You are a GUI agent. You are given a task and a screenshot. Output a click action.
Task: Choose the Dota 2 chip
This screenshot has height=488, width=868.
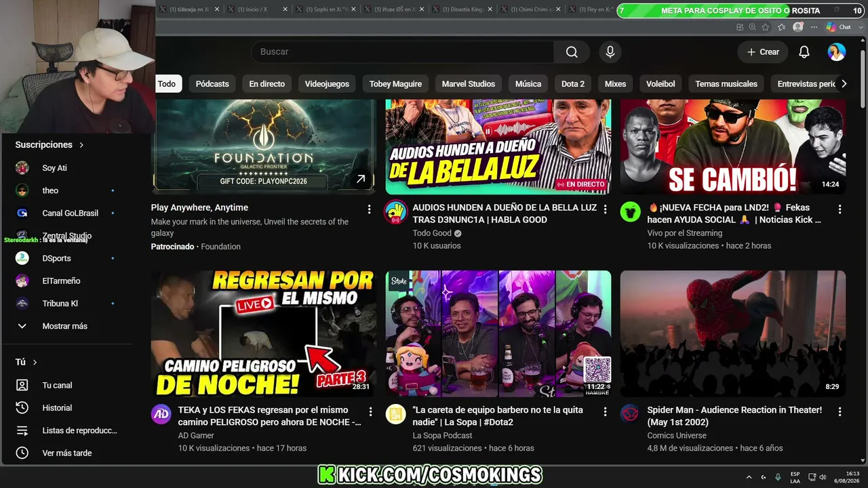click(x=573, y=84)
